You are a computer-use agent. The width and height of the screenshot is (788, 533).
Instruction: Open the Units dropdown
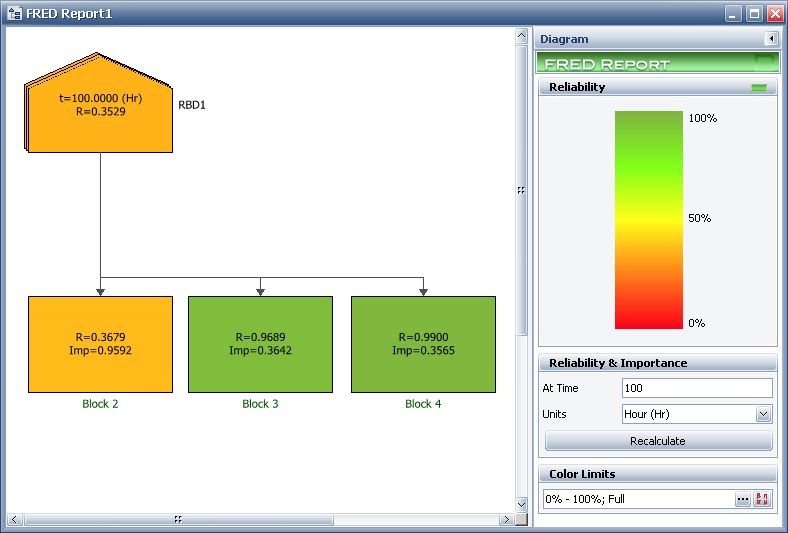(764, 414)
